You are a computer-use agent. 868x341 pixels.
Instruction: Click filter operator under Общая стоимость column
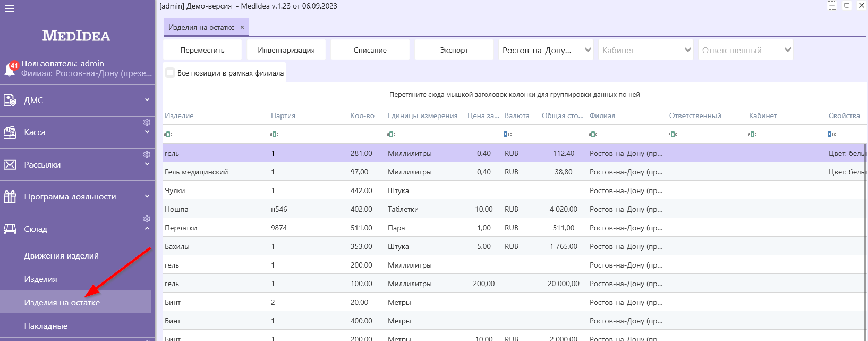[x=545, y=134]
